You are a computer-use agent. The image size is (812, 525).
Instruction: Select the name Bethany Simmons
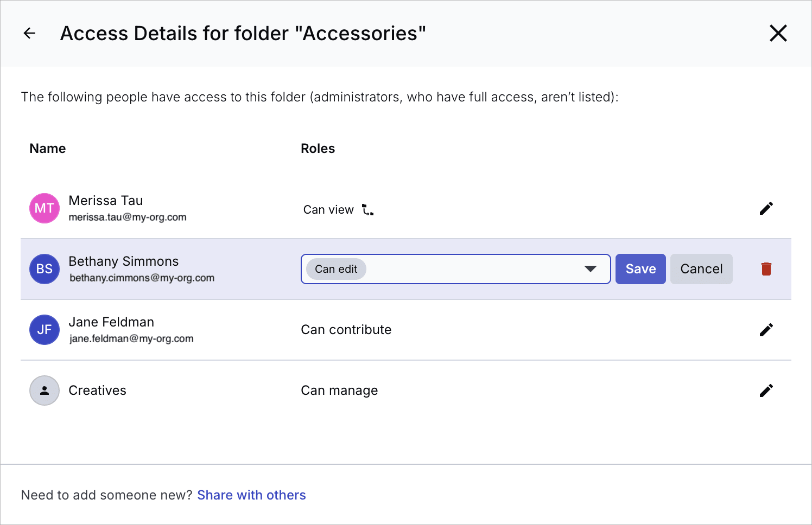[x=124, y=261]
